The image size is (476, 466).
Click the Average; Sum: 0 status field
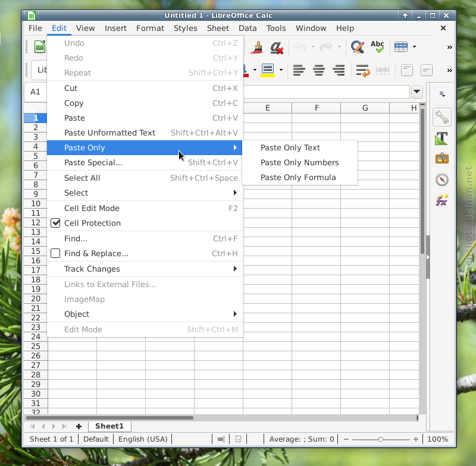301,439
